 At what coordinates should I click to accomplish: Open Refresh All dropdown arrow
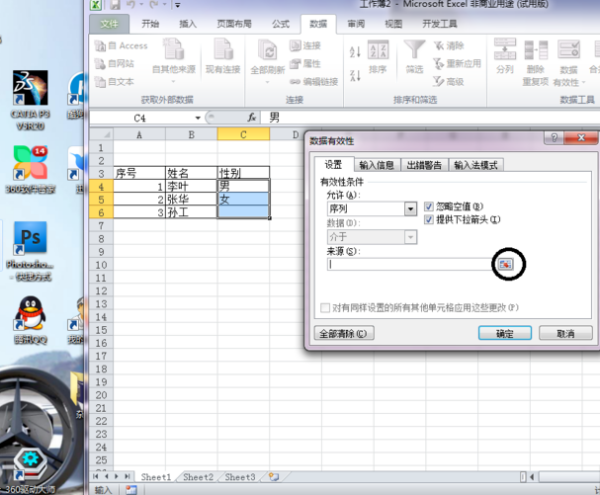tap(267, 82)
